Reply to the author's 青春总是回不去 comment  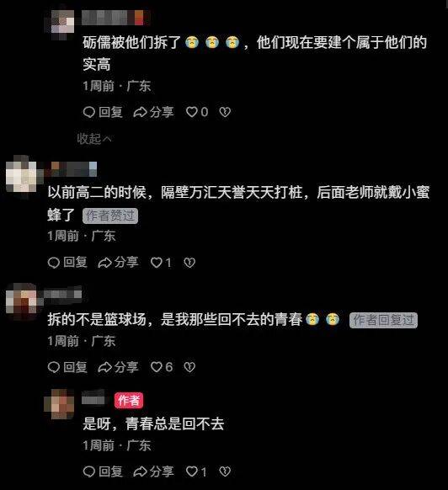click(x=103, y=471)
